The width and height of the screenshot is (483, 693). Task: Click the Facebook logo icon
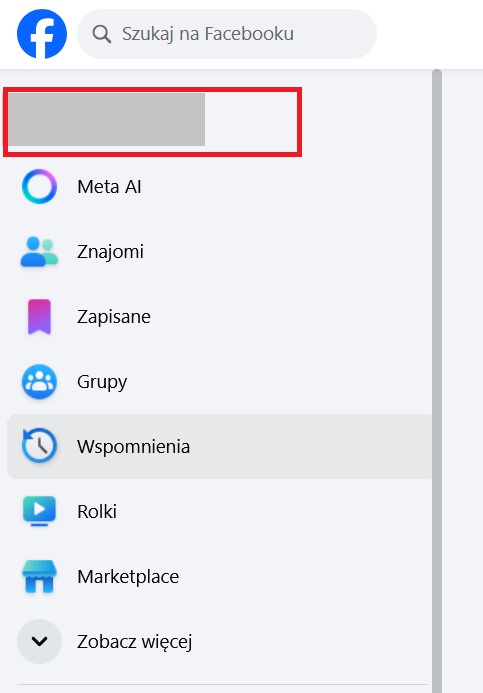[x=42, y=34]
